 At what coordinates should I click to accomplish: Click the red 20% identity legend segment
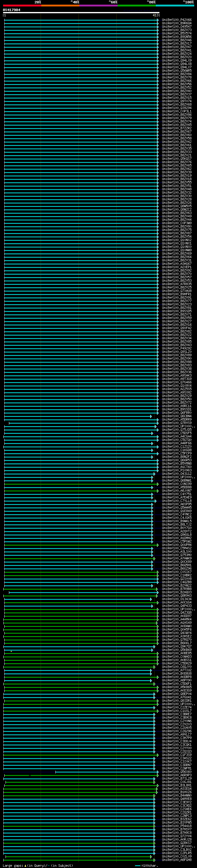22,6
